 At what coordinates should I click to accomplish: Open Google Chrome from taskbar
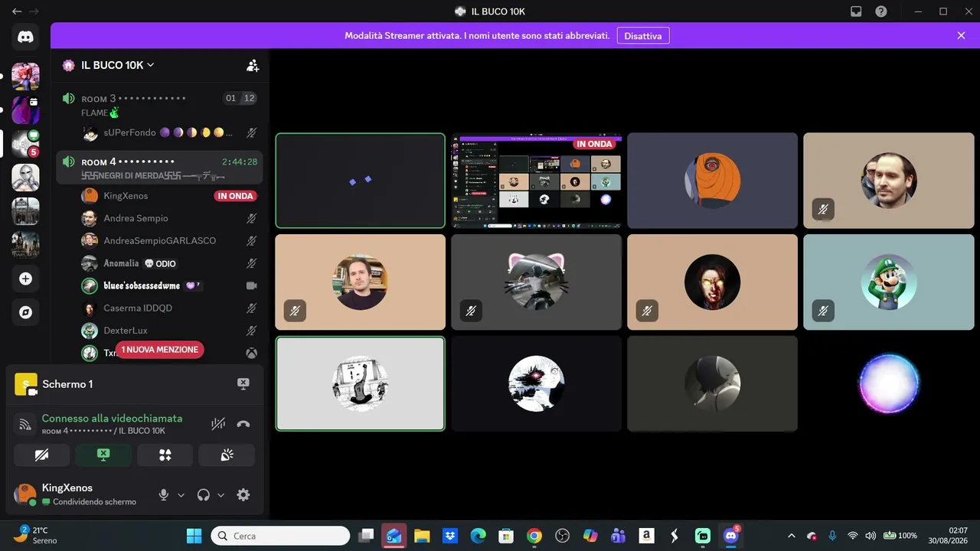(534, 536)
